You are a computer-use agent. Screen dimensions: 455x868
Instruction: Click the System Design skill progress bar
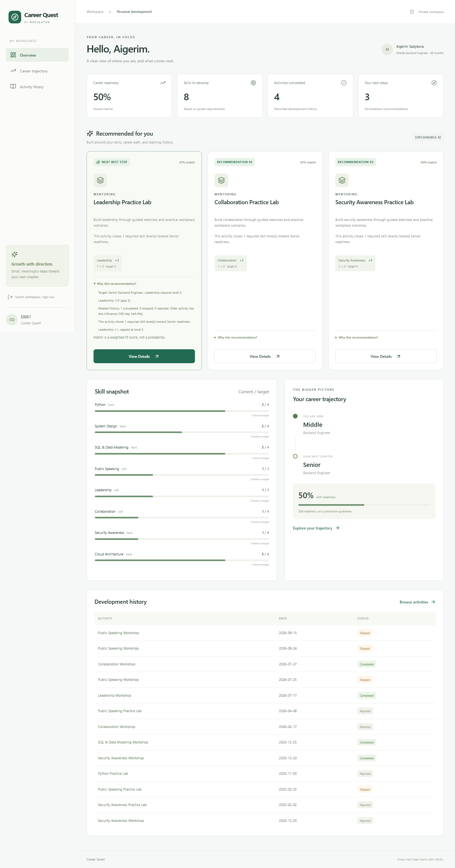tap(182, 432)
